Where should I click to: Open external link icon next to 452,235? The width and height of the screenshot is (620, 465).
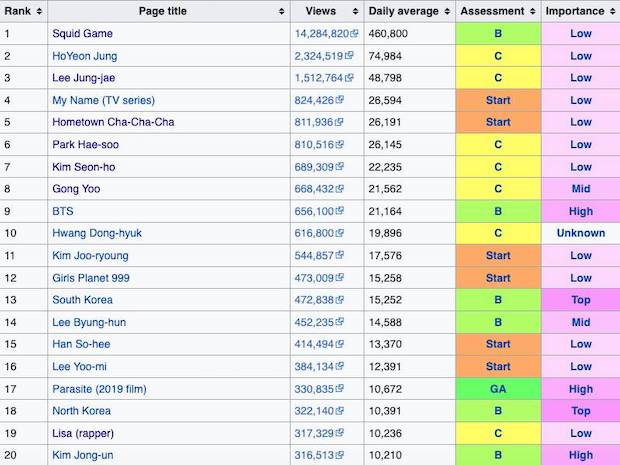tap(339, 322)
